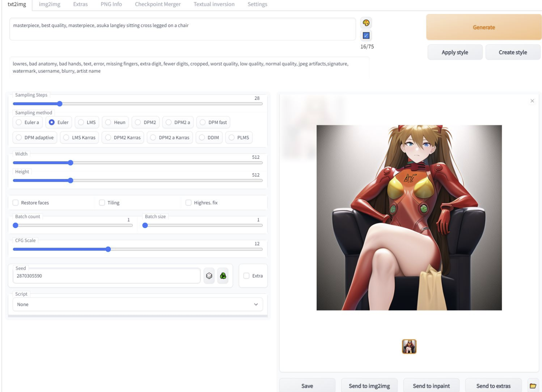
Task: Enable the Highres. fix checkbox
Action: (x=189, y=203)
